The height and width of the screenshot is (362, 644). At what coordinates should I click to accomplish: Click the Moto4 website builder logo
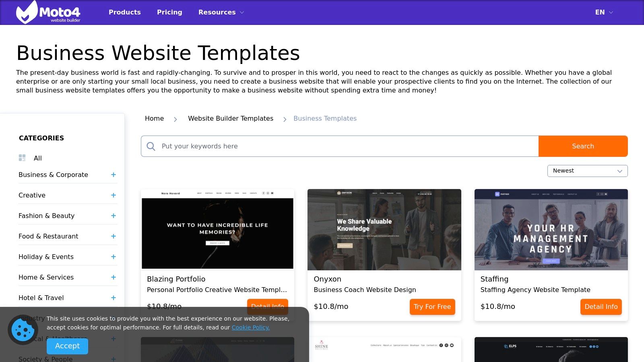48,12
